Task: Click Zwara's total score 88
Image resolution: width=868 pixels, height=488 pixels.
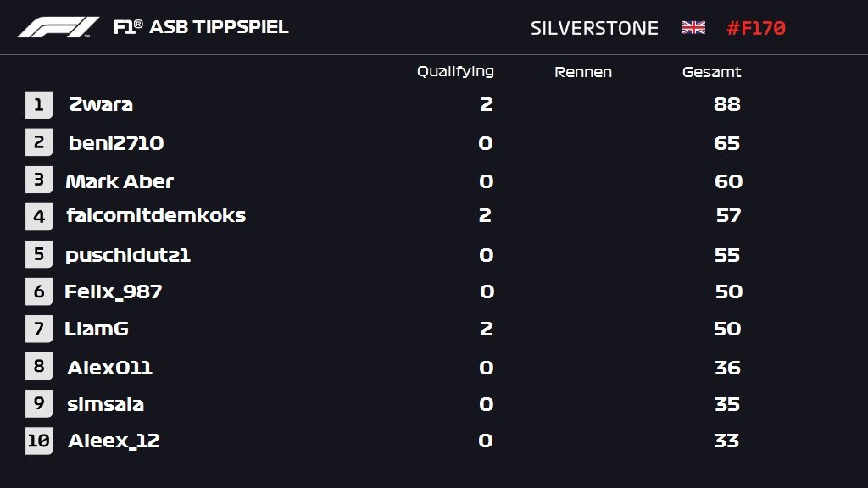Action: (726, 104)
